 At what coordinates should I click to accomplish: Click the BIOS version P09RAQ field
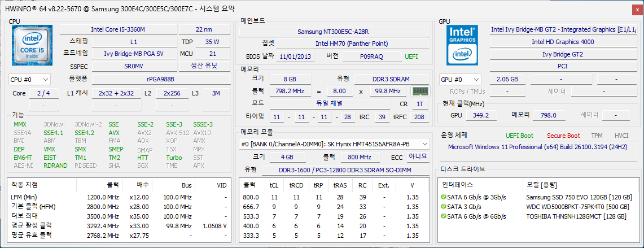pos(372,56)
